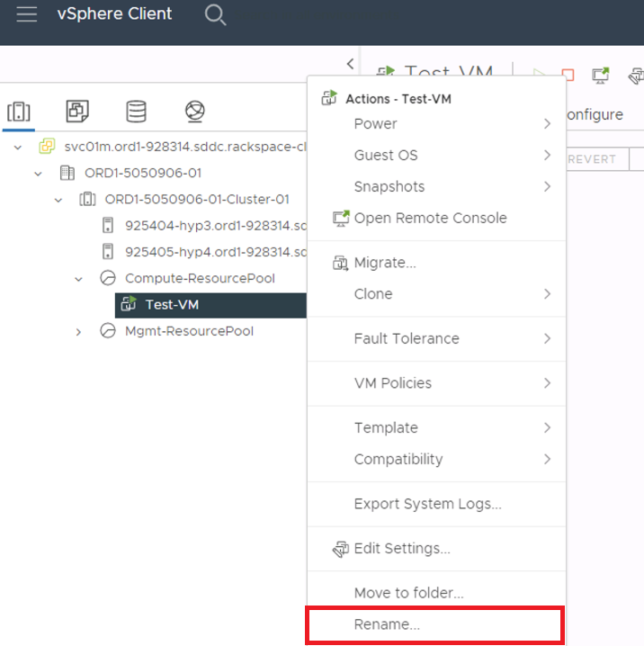
Task: Collapse the Compute-ResourcePool node
Action: [78, 279]
